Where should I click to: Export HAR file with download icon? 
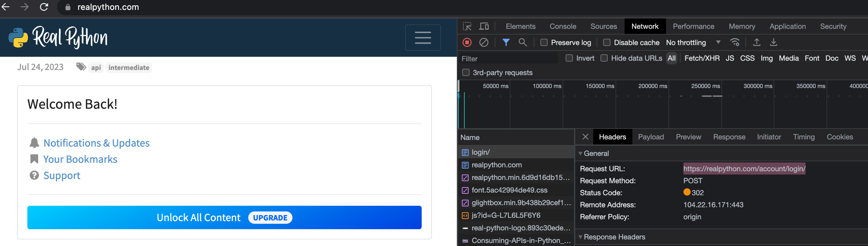(x=774, y=42)
